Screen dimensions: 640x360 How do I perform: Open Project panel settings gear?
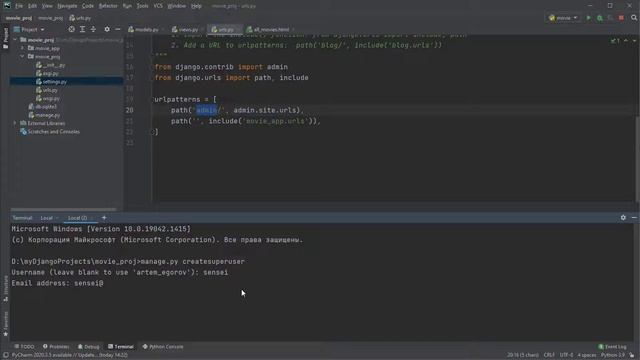pyautogui.click(x=107, y=29)
